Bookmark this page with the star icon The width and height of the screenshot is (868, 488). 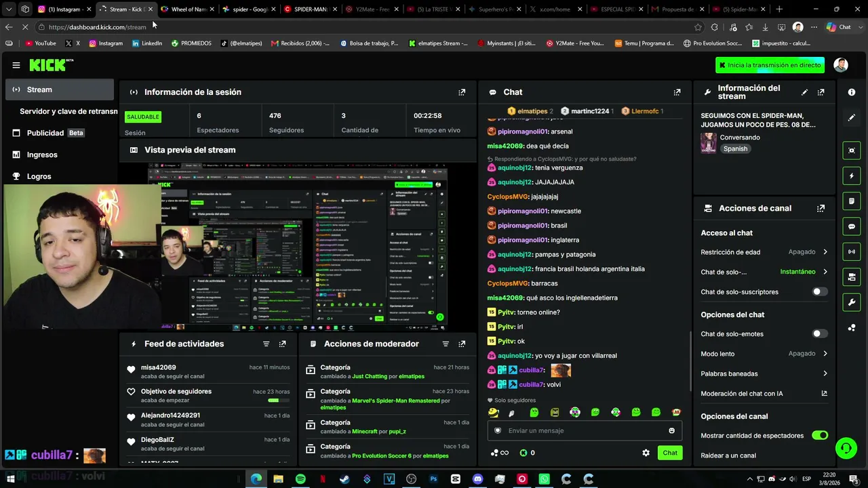coord(698,27)
